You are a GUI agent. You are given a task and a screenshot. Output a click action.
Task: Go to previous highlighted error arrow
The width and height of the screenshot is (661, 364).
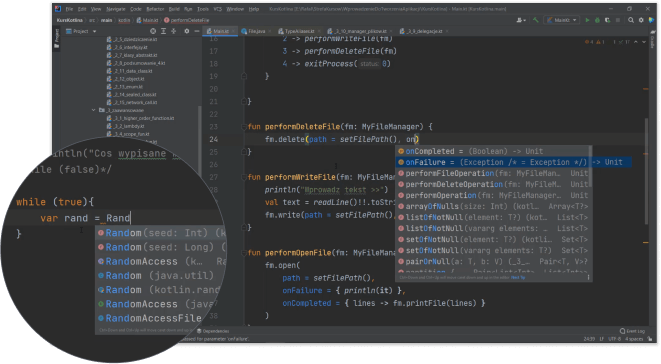[x=636, y=42]
